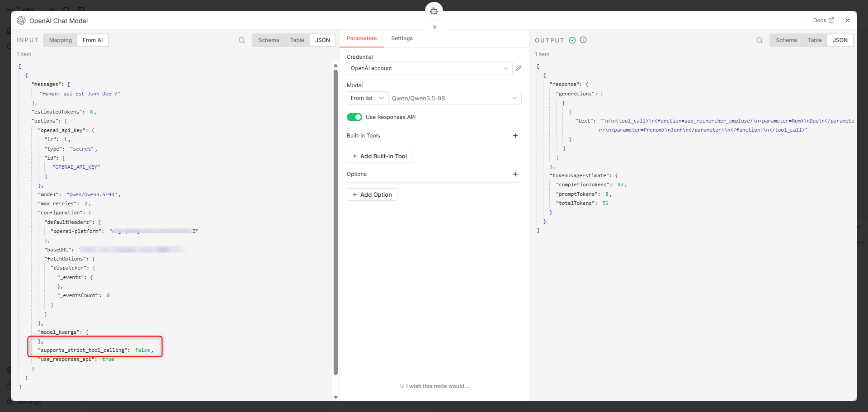
Task: Click the Add Option button
Action: pos(372,194)
